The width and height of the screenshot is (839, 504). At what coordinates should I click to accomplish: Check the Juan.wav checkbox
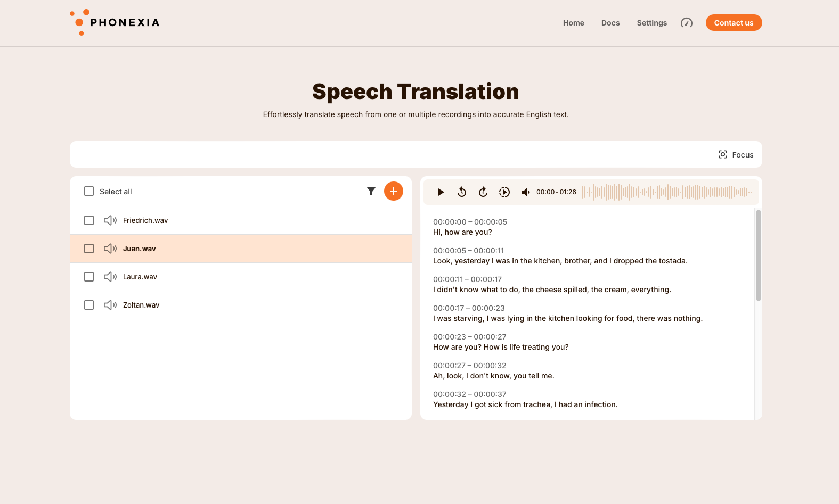tap(89, 249)
